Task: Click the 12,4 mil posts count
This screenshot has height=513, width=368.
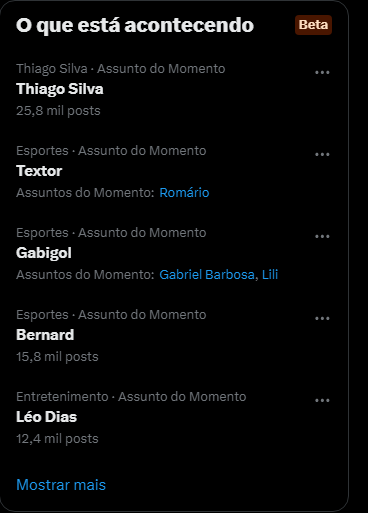Action: pyautogui.click(x=57, y=439)
